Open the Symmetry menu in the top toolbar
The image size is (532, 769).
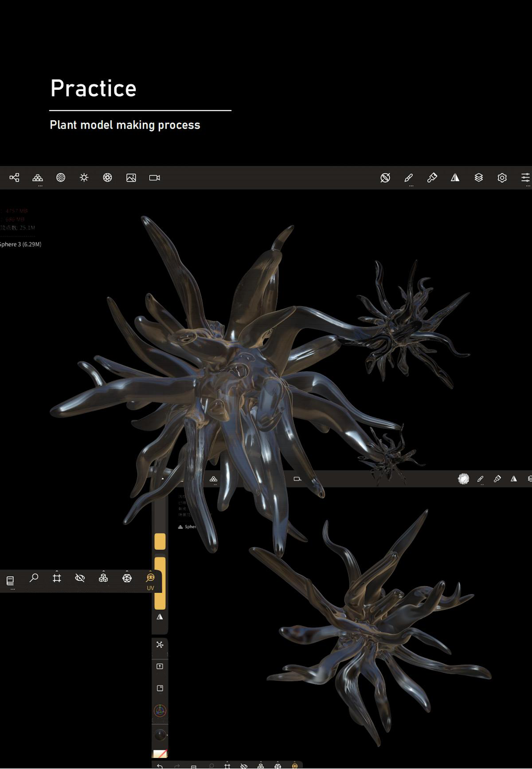tap(455, 178)
